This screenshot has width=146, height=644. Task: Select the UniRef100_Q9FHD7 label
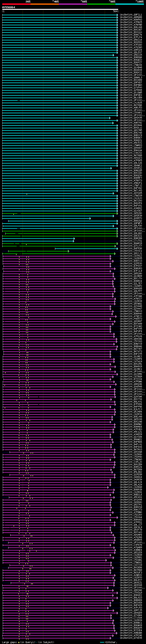[131, 82]
